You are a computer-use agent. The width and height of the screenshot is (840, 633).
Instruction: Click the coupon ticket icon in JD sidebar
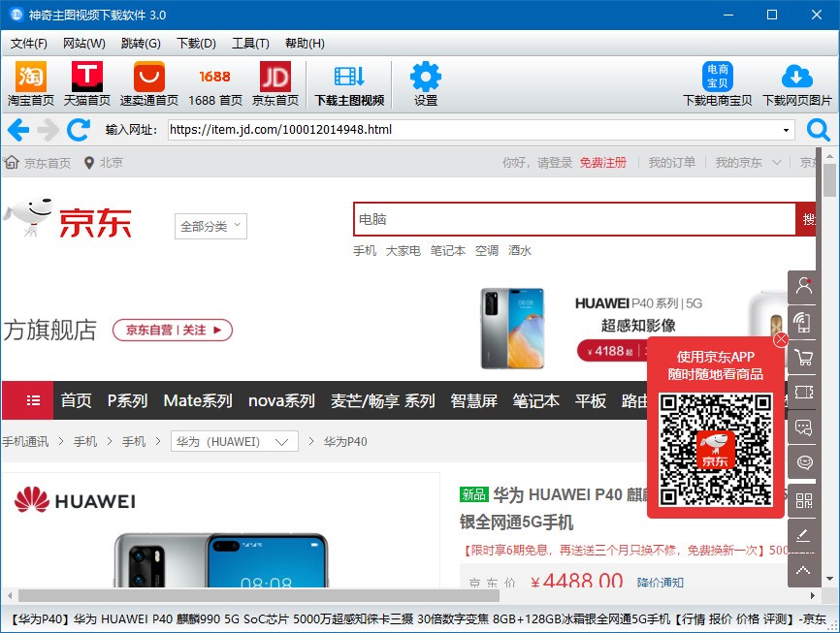point(803,393)
